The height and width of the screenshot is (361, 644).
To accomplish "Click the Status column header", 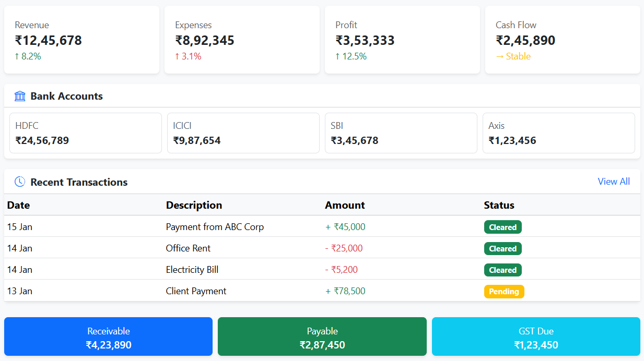I will [499, 205].
